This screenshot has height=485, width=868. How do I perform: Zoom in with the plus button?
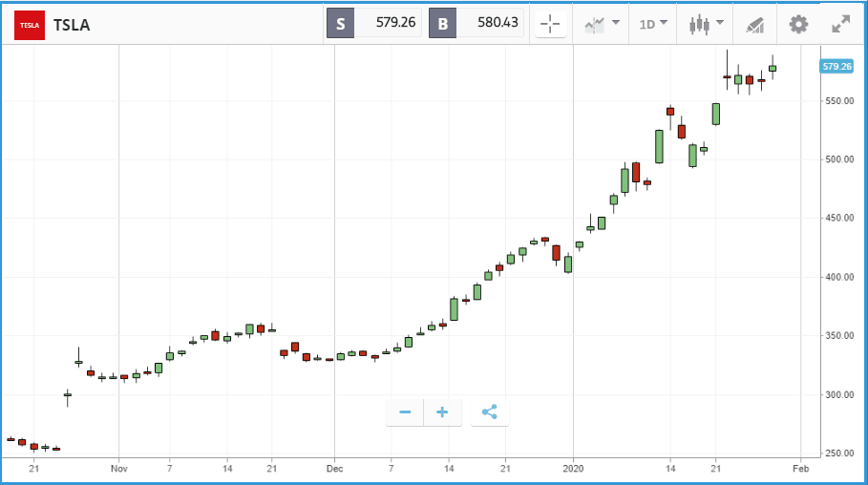pyautogui.click(x=442, y=411)
